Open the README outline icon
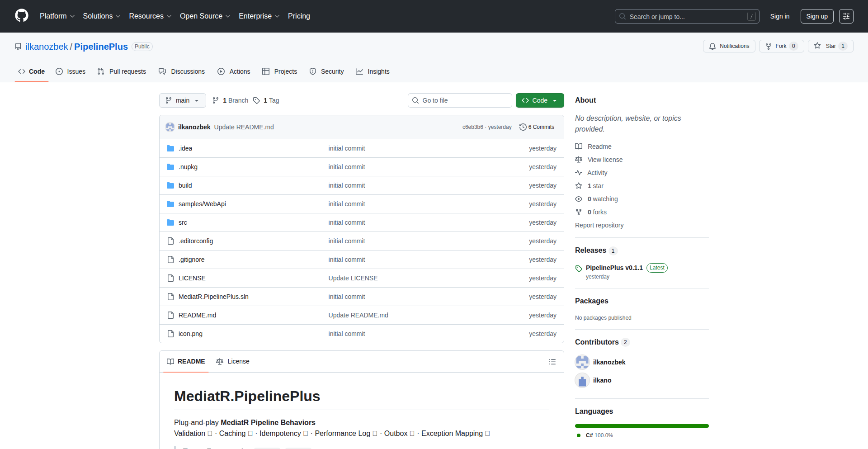The image size is (868, 449). pos(552,362)
